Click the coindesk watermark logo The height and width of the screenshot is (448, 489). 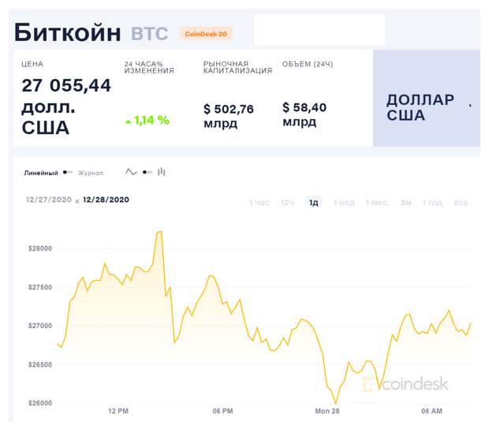coord(405,384)
